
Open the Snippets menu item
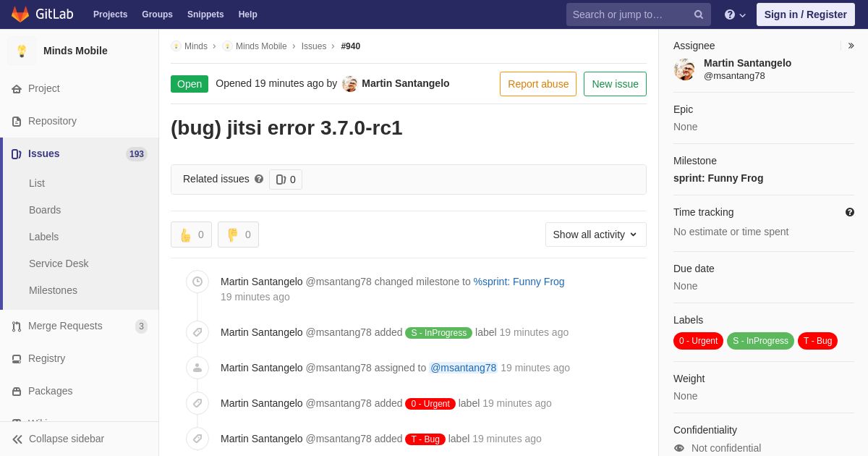[x=205, y=14]
